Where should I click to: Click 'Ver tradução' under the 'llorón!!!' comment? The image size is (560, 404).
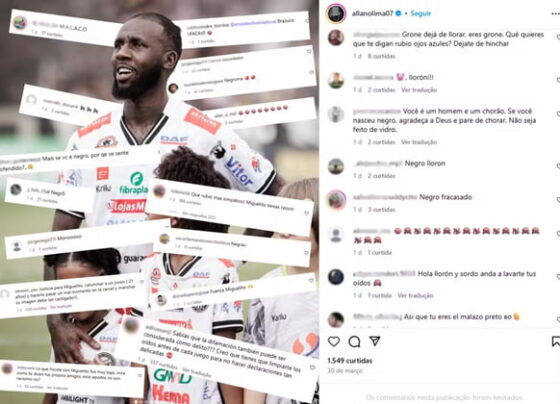pyautogui.click(x=419, y=90)
